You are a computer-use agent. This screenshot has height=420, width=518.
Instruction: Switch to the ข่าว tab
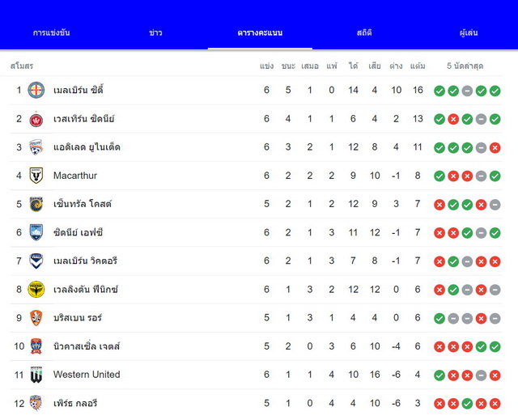(x=155, y=32)
